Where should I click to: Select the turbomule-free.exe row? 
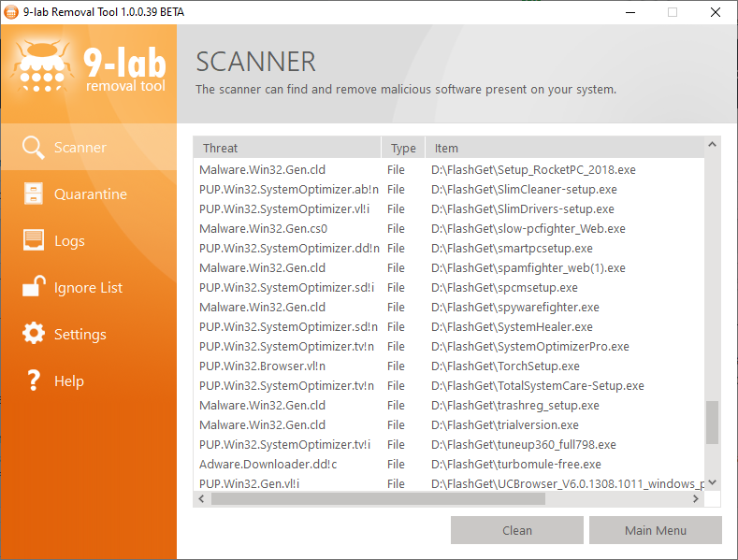449,465
